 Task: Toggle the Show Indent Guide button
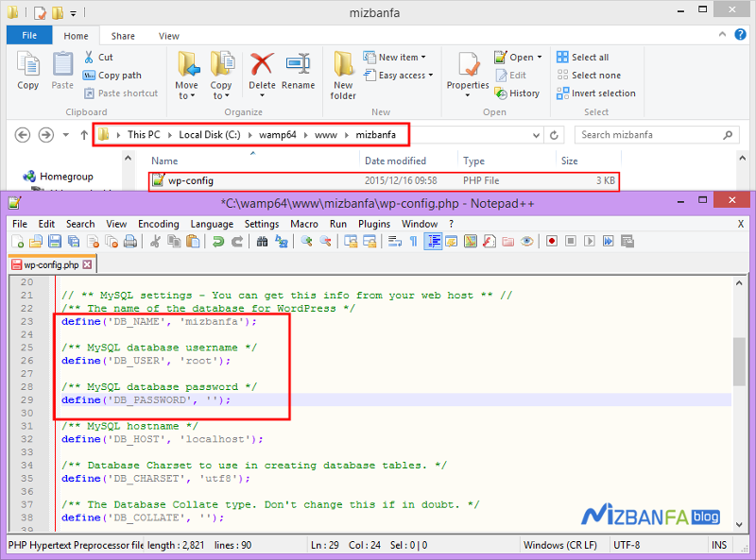point(433,241)
